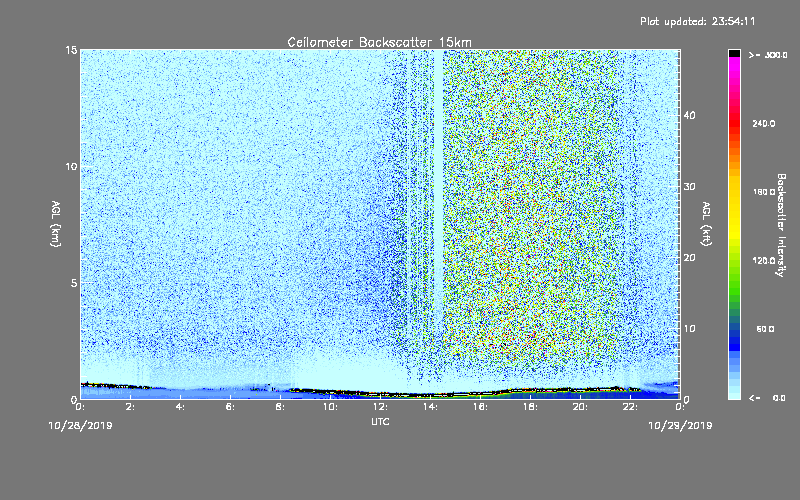Click the 10 kft tick label on right axis

click(x=689, y=329)
